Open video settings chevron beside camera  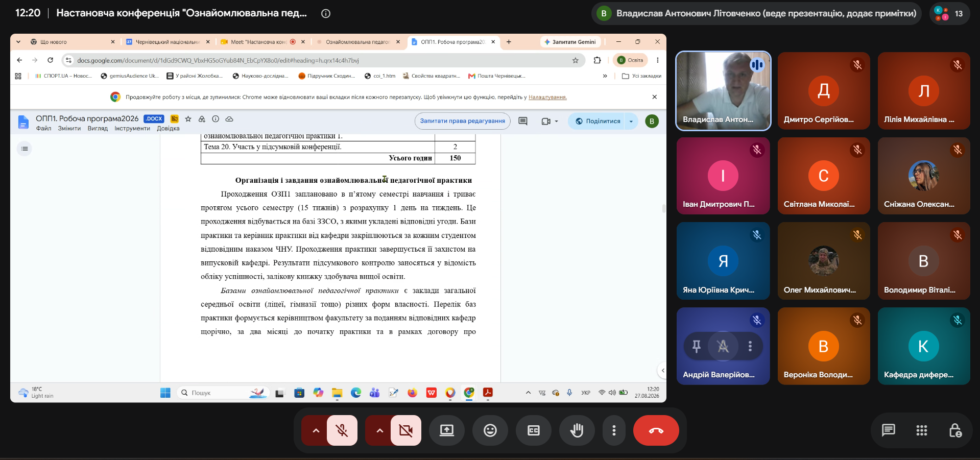click(379, 430)
